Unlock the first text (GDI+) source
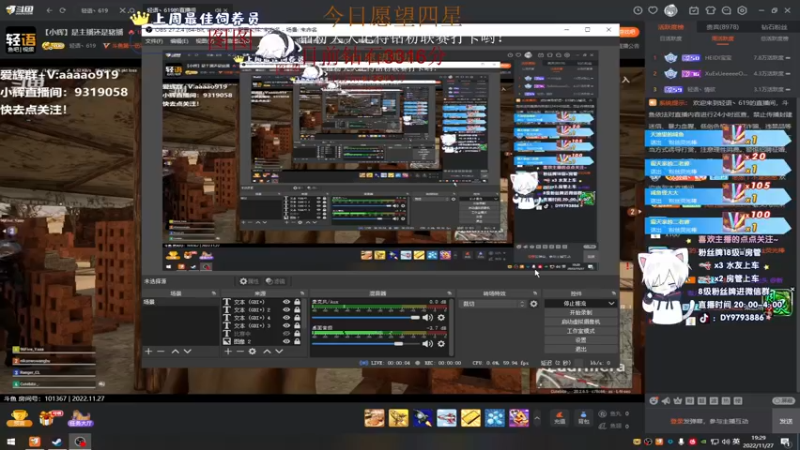Image resolution: width=800 pixels, height=450 pixels. 297,302
